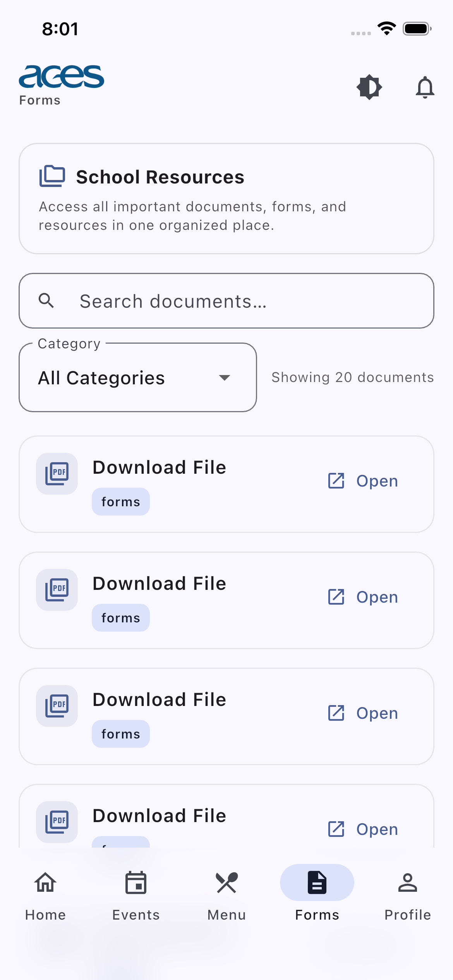
Task: Tap the 8:01 clock
Action: [60, 29]
